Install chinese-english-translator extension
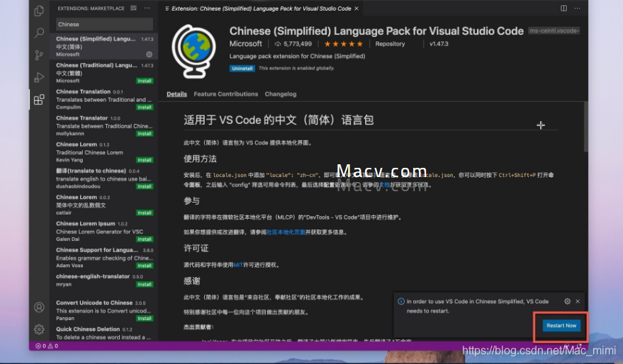 coord(144,284)
